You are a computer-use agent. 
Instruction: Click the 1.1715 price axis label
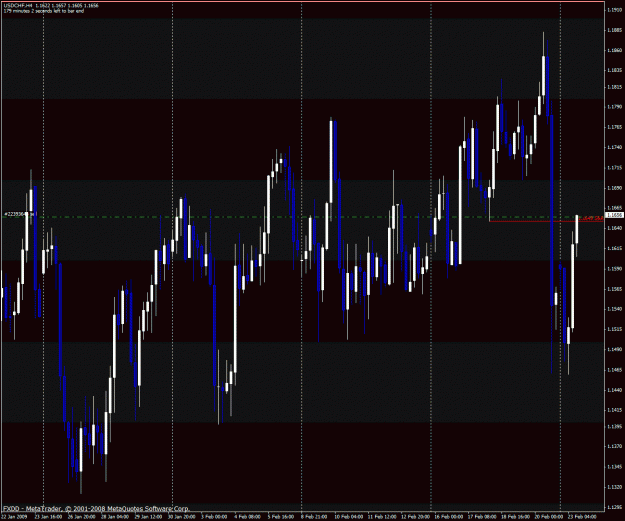click(x=613, y=168)
